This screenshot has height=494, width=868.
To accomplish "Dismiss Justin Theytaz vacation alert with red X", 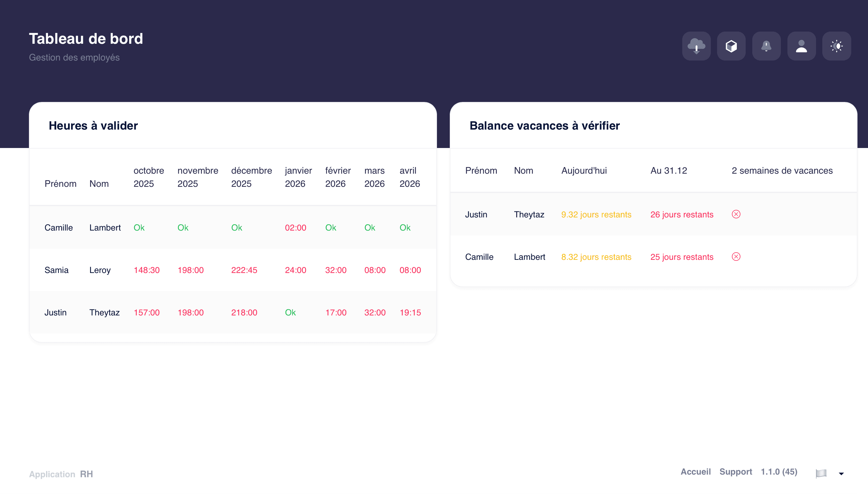I will (736, 214).
